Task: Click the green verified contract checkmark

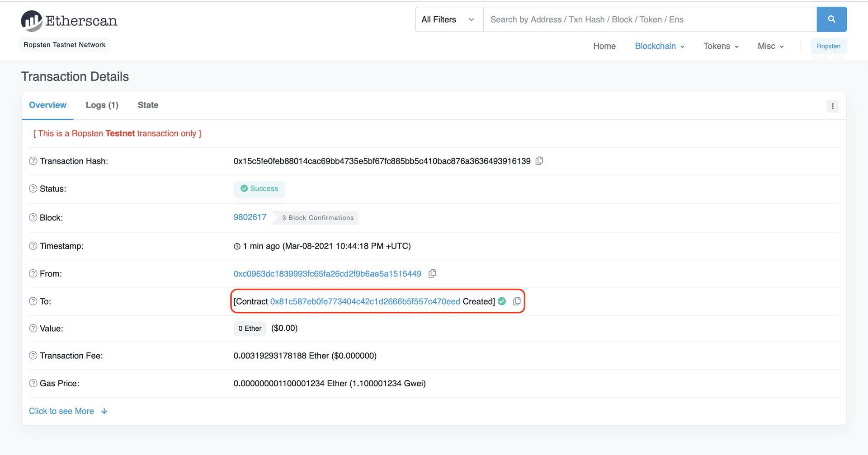Action: coord(502,301)
